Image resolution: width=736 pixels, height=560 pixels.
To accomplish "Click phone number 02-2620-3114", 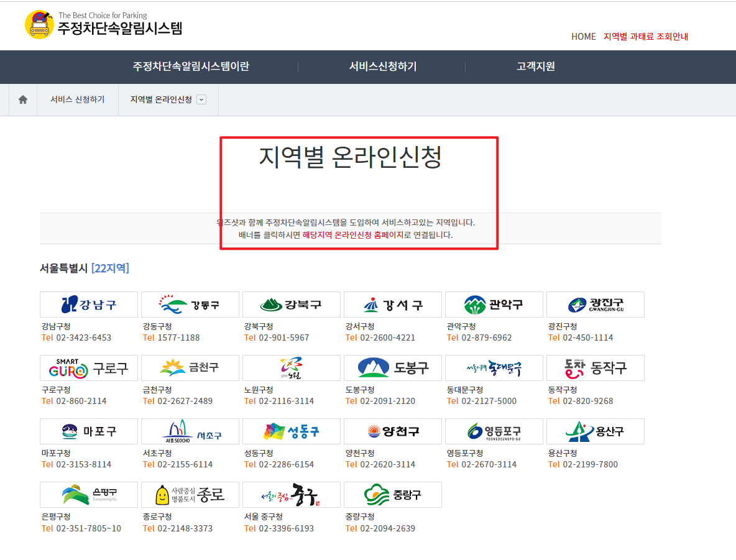I will 388,464.
